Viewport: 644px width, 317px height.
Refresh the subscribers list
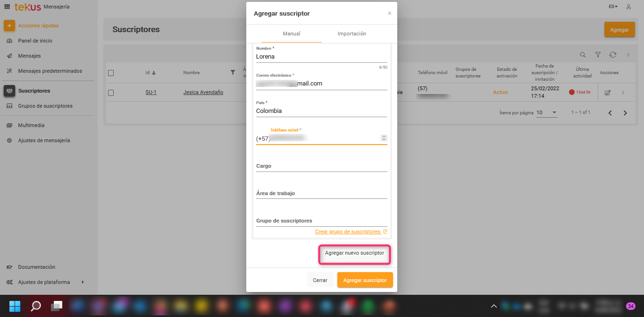pos(613,55)
